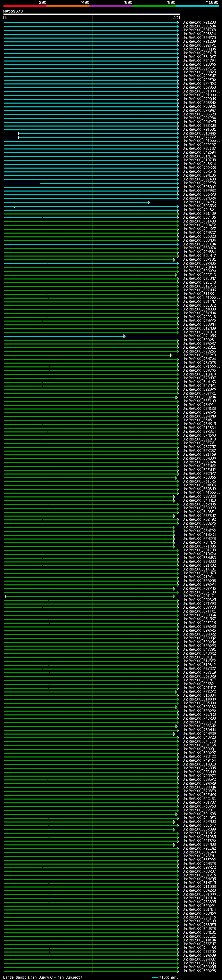
Task: Click the short cyan bar for C7J056
Action: [65, 336]
